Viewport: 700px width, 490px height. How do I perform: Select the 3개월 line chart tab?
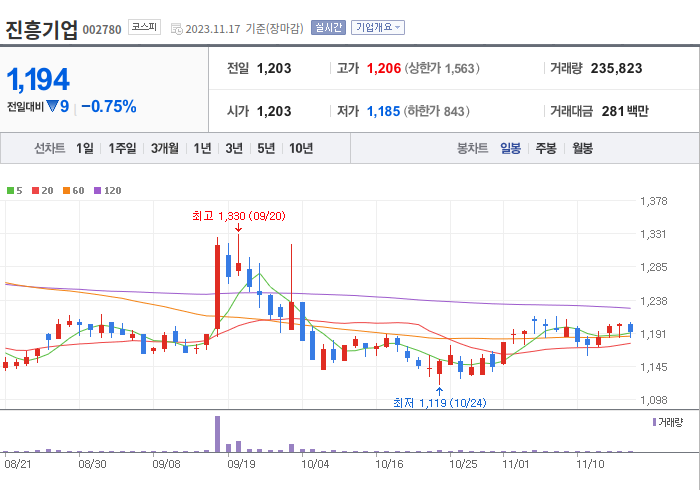point(165,148)
